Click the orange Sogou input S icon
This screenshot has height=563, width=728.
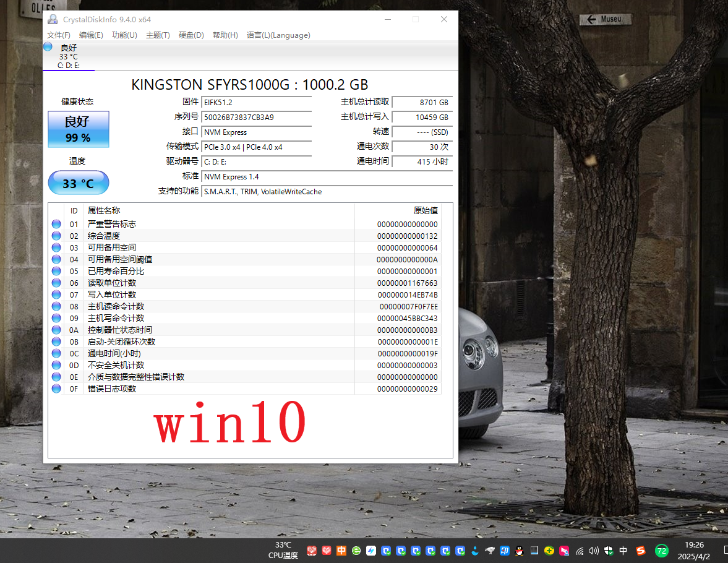(641, 551)
